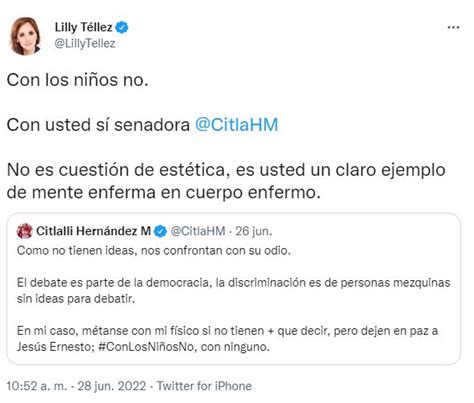The height and width of the screenshot is (403, 474).
Task: Click Citlalli Hernández's quoted tweet avatar
Action: [25, 231]
